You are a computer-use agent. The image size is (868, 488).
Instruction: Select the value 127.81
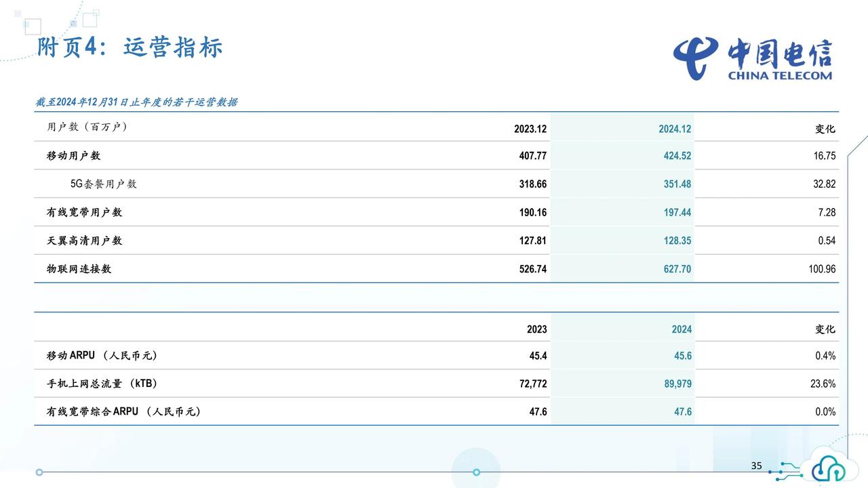click(x=532, y=241)
